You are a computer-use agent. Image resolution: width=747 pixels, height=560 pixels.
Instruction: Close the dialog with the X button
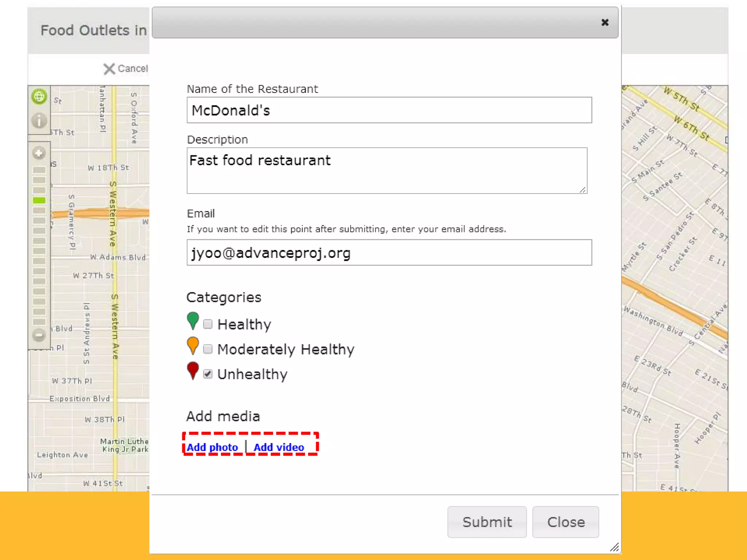605,23
